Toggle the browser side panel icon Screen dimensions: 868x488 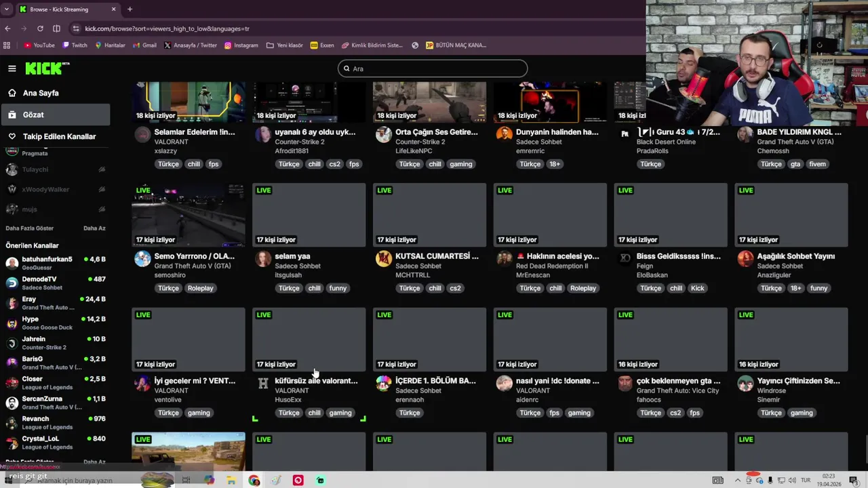click(56, 28)
